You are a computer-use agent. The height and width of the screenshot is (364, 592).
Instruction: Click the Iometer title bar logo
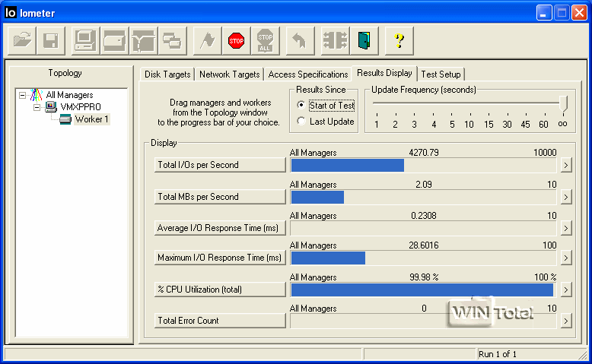point(10,12)
